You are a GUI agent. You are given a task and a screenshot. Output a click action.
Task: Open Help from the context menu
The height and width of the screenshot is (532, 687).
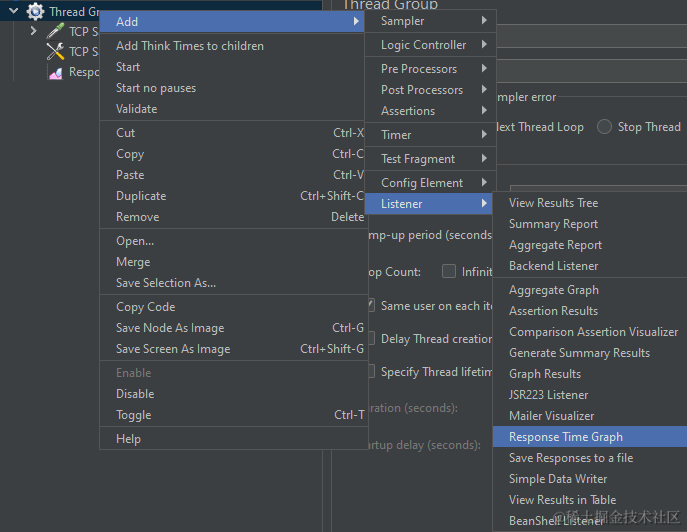234,439
